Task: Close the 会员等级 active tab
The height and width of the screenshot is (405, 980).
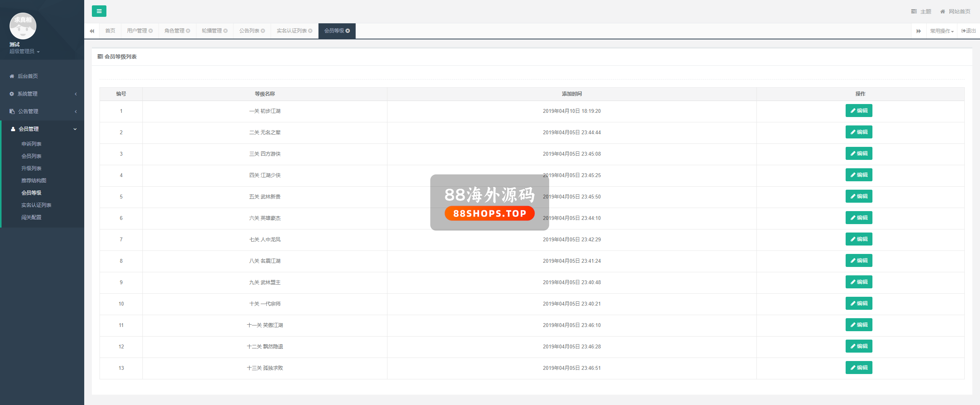Action: tap(348, 31)
